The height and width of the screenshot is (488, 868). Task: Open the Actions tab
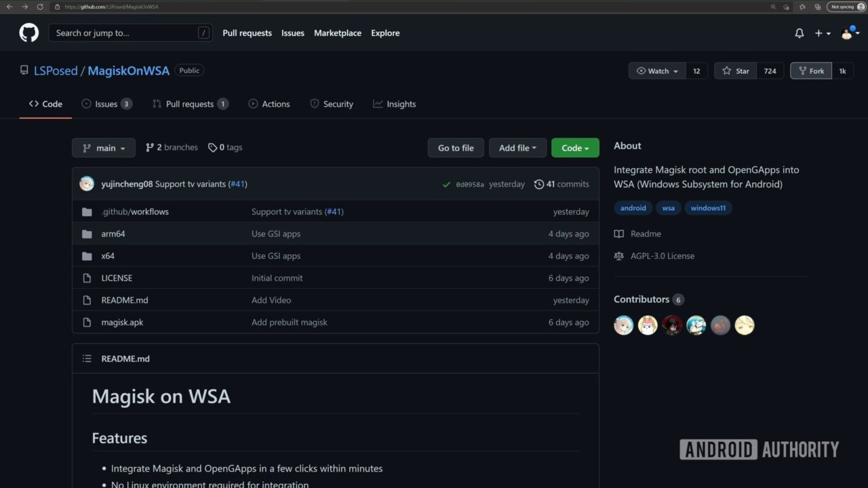coord(269,104)
